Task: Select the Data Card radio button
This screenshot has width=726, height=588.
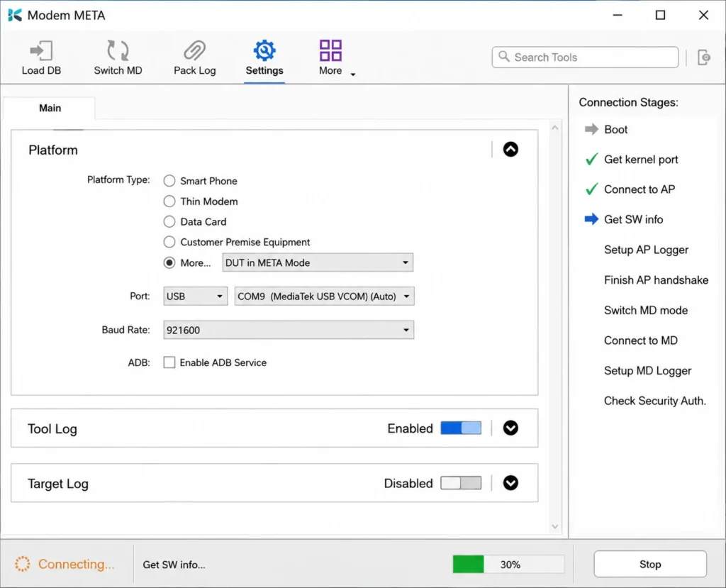Action: 169,221
